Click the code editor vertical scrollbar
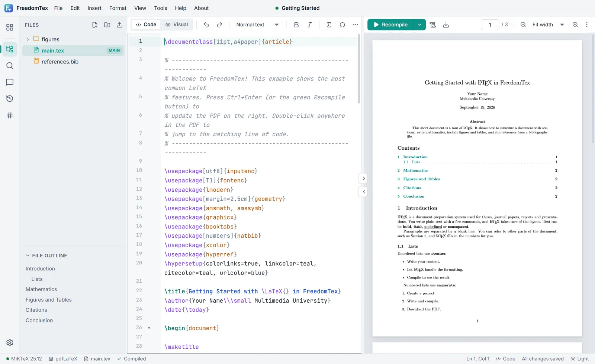Screen dimensions: 595x364 coord(359,69)
